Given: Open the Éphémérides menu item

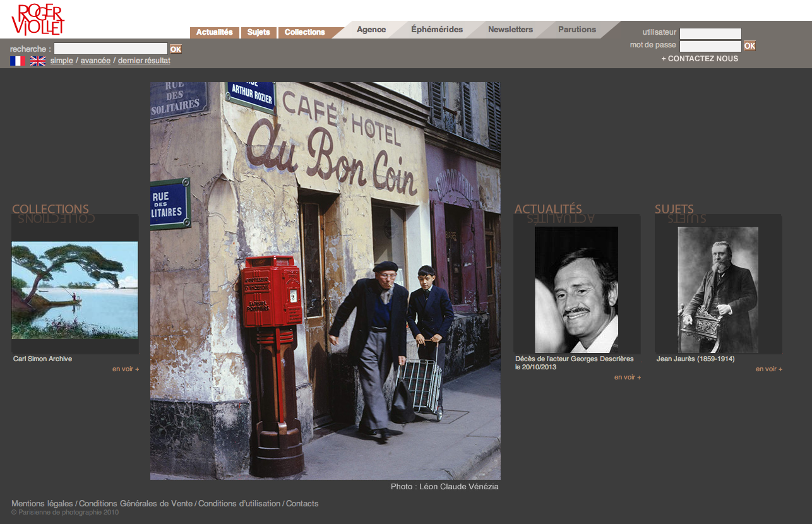Looking at the screenshot, I should (436, 30).
